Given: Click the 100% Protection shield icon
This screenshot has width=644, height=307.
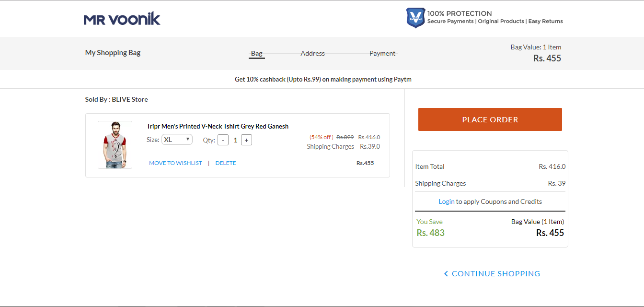Looking at the screenshot, I should point(415,17).
